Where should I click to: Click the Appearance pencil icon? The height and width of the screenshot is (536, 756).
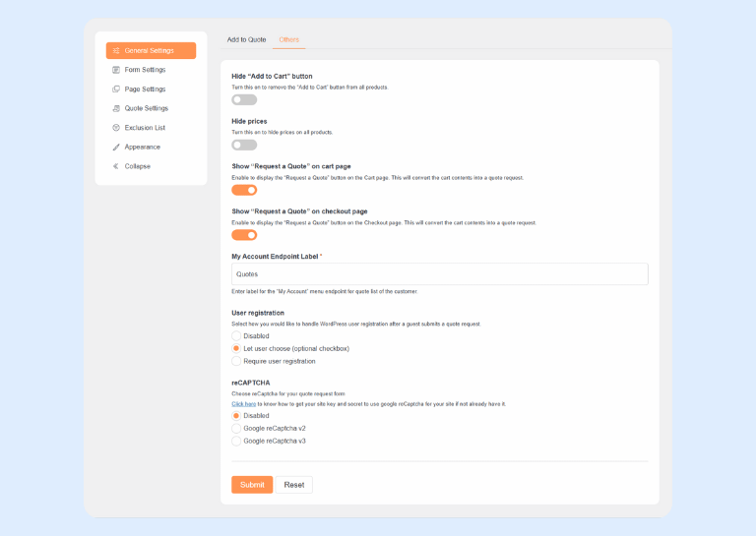[116, 148]
